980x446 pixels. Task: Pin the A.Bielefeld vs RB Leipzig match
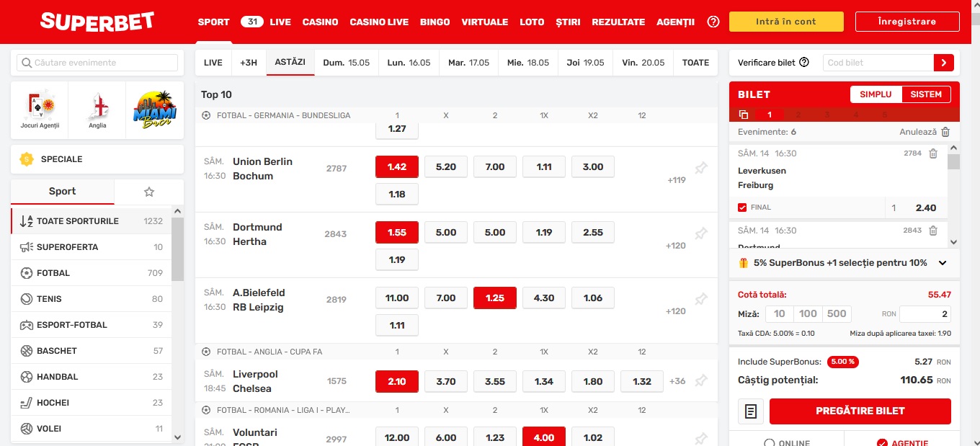[700, 300]
